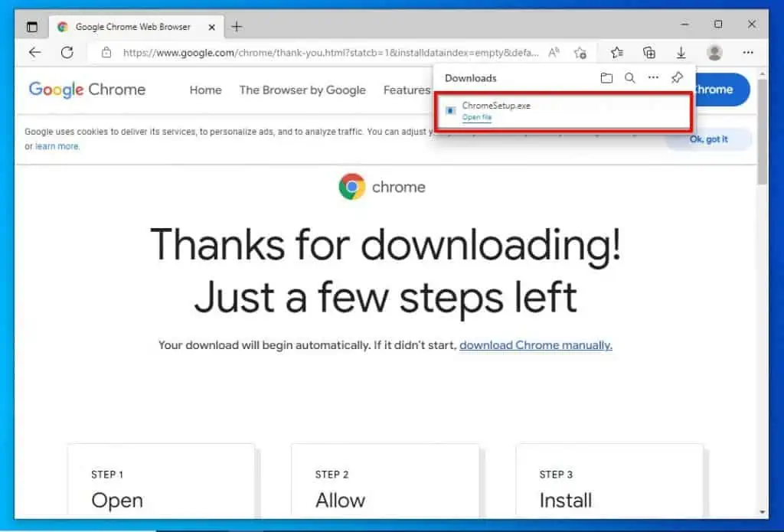The width and height of the screenshot is (784, 532).
Task: Pin the Downloads panel
Action: click(677, 77)
